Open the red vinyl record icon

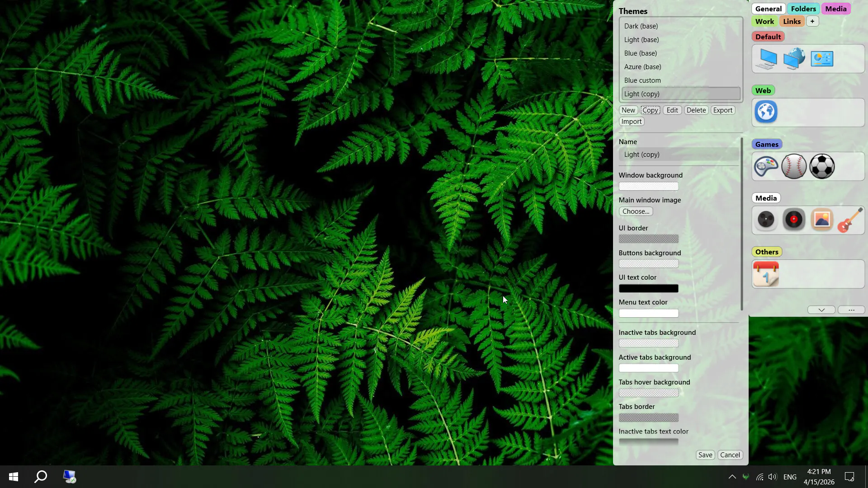tap(794, 220)
